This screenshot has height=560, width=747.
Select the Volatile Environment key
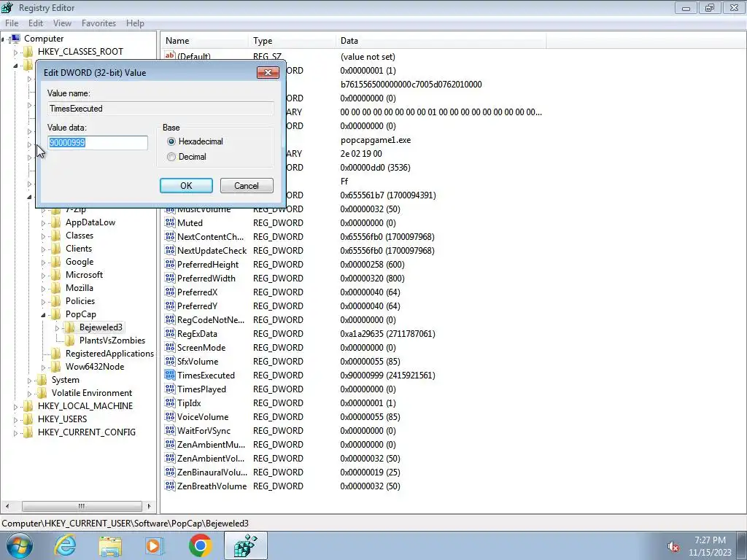coord(92,393)
